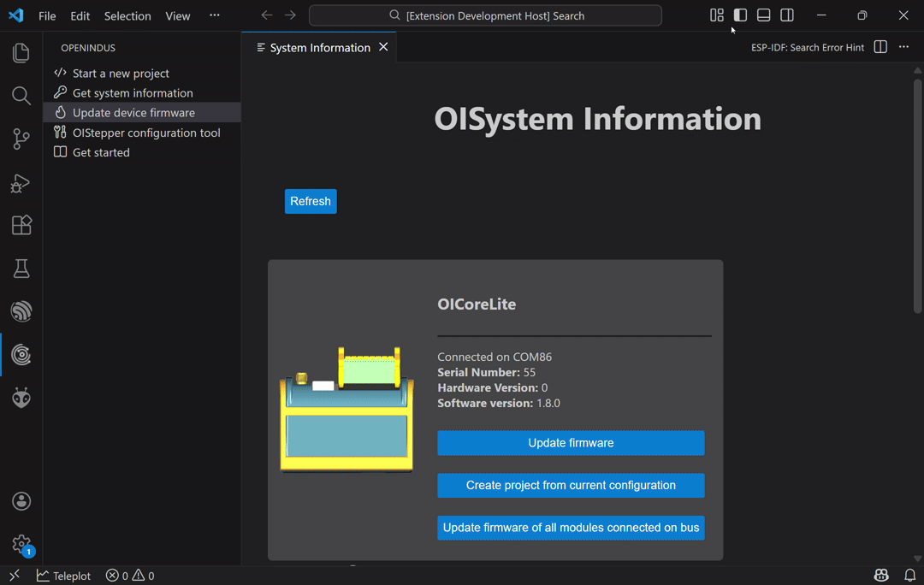This screenshot has height=585, width=924.
Task: Open editor More Actions ellipsis menu
Action: point(903,47)
